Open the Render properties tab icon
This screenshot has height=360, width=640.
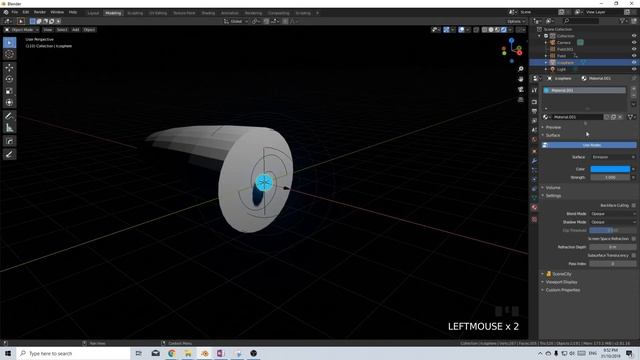(x=534, y=102)
